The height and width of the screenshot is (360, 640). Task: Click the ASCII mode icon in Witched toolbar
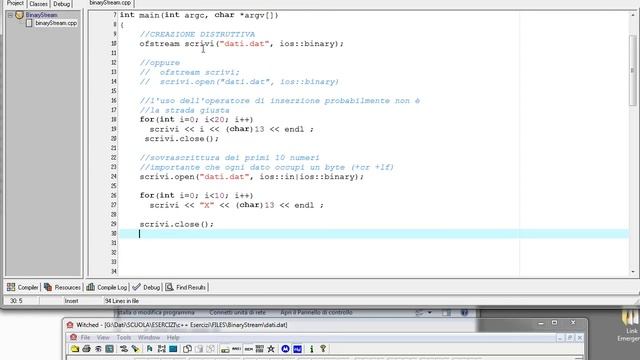[236, 349]
